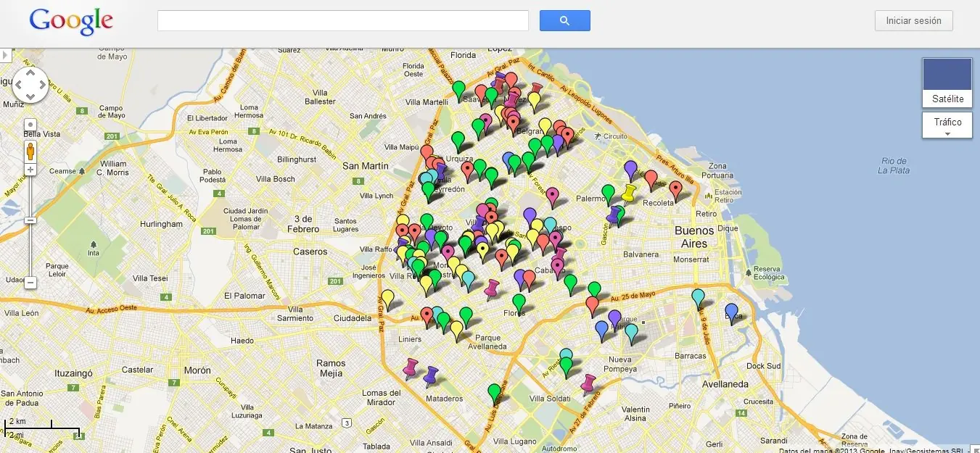Click the Buenos Aires city label
Screen dimensions: 980x453
tap(694, 237)
